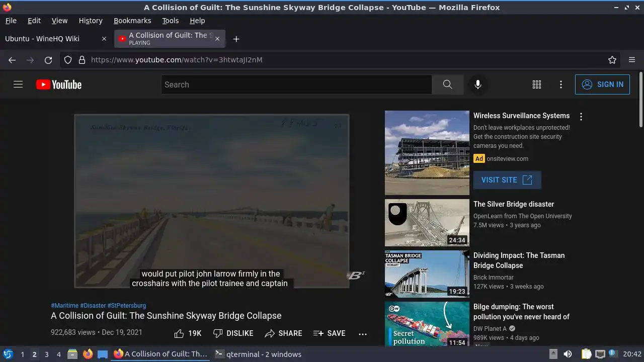Click the SIGN IN button
644x362 pixels.
click(x=602, y=84)
